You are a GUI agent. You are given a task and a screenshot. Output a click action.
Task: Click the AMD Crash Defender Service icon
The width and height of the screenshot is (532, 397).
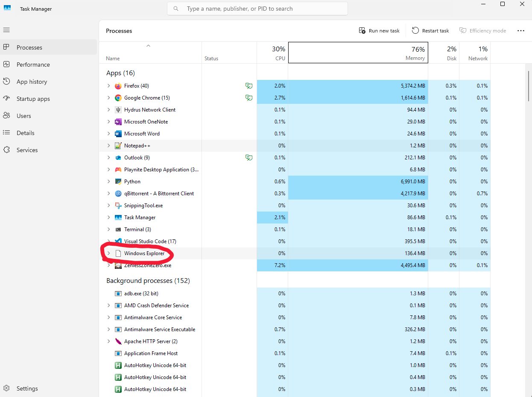[118, 306]
